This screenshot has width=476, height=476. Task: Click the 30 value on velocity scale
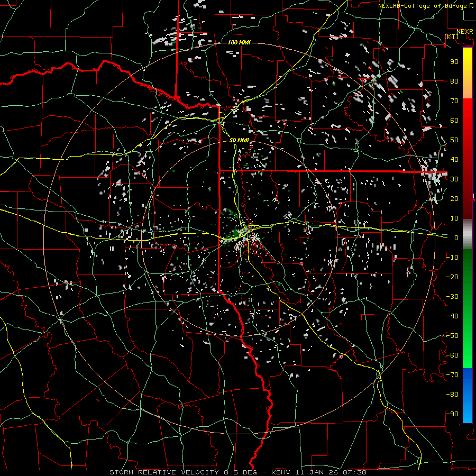pos(454,179)
